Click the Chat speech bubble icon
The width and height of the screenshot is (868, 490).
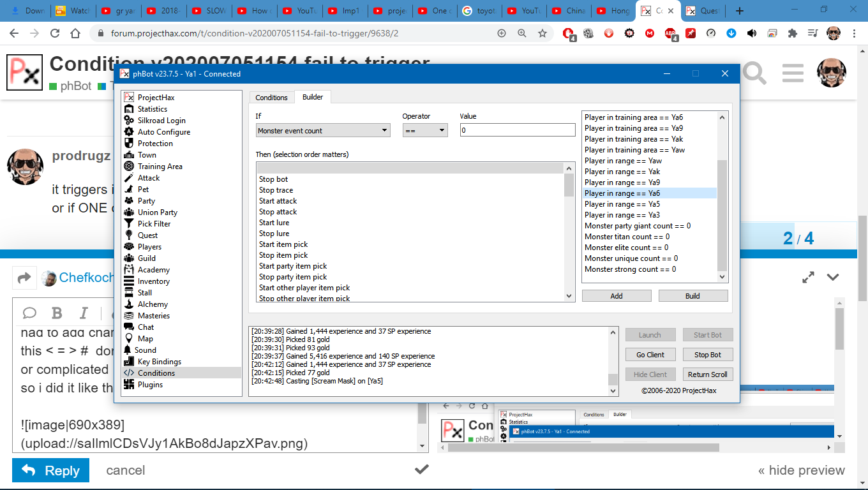pos(129,327)
